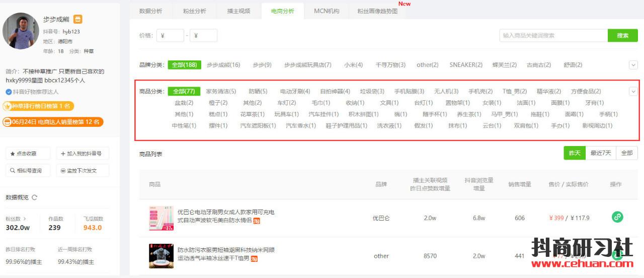Click the product keyword search field
644x278 pixels.
tap(553, 36)
